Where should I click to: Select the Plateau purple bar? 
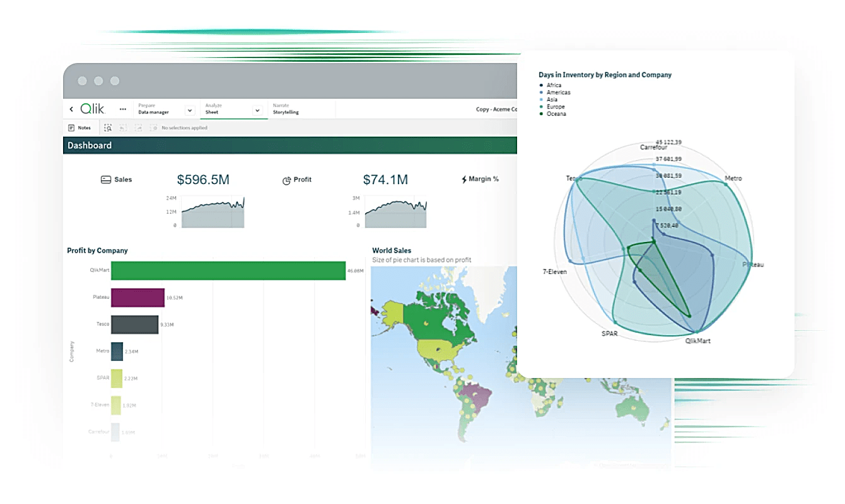click(137, 297)
